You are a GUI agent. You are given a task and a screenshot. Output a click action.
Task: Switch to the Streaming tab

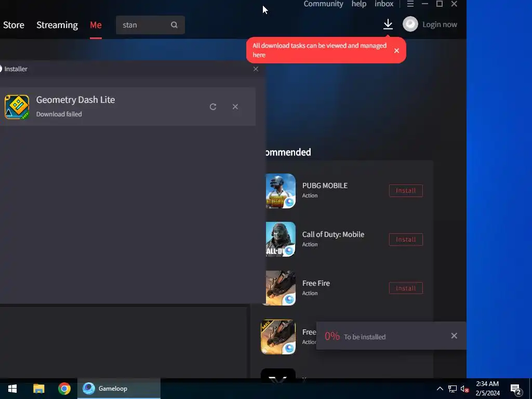[57, 25]
